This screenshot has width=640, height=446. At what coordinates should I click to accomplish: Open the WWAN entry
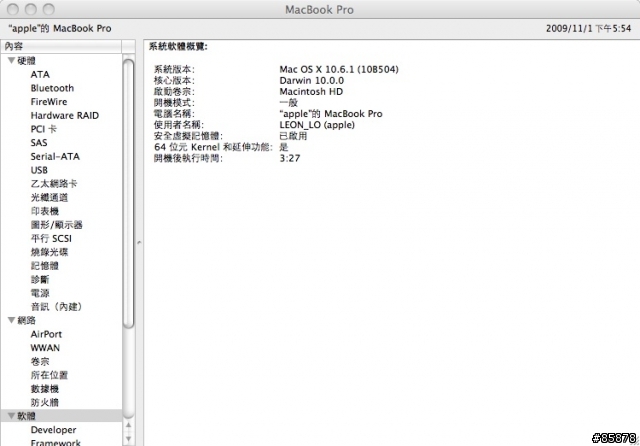click(45, 348)
